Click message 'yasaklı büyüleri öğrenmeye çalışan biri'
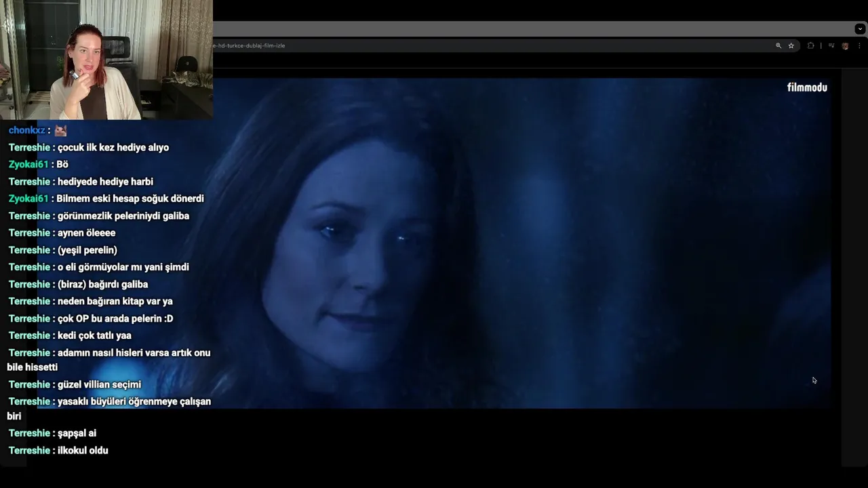 point(109,409)
